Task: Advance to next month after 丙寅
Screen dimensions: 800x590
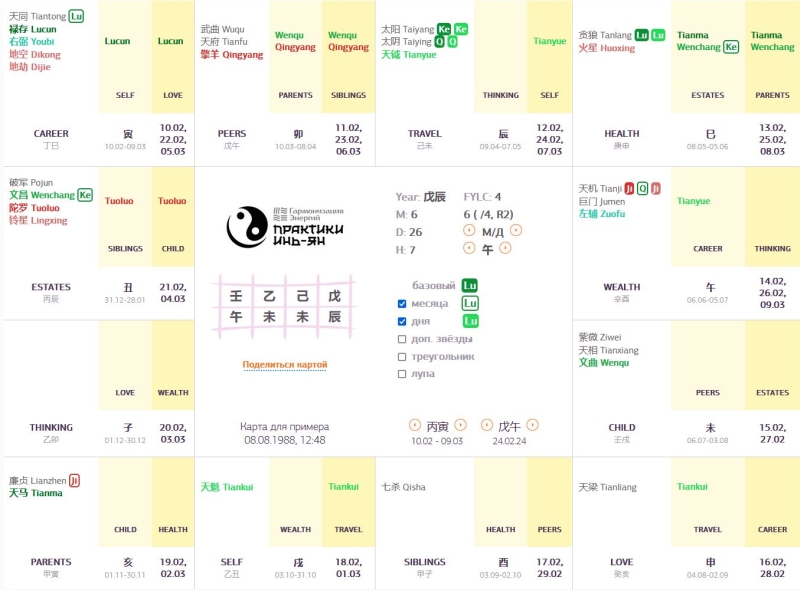Action: (460, 425)
